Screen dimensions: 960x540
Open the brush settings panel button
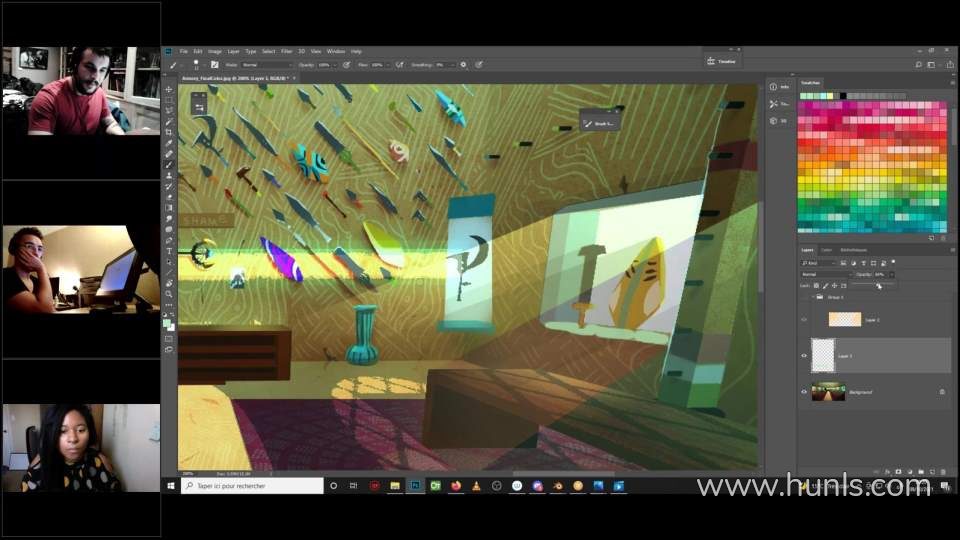[214, 64]
